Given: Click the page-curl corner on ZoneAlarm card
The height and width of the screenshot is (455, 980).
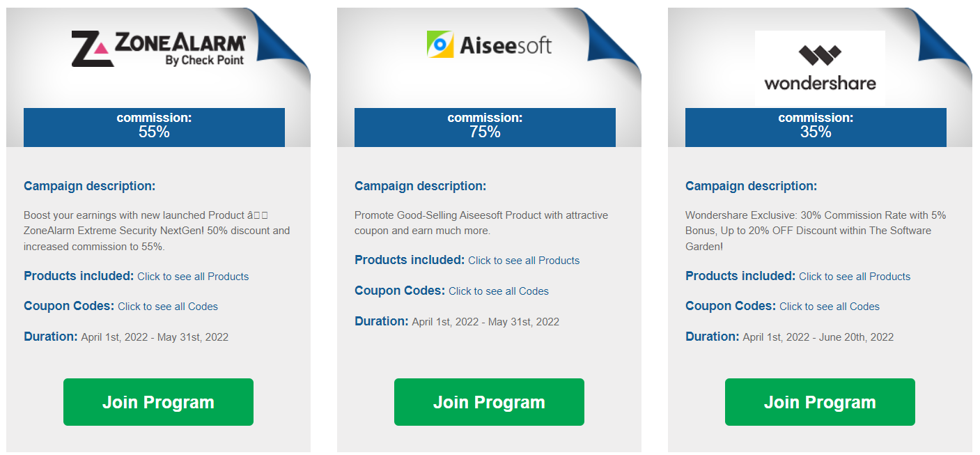Looking at the screenshot, I should (281, 40).
